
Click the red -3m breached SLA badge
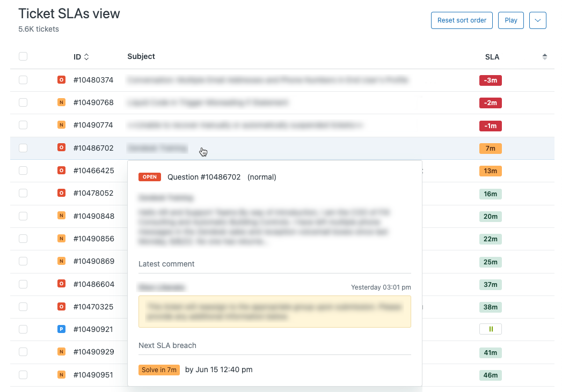click(490, 80)
